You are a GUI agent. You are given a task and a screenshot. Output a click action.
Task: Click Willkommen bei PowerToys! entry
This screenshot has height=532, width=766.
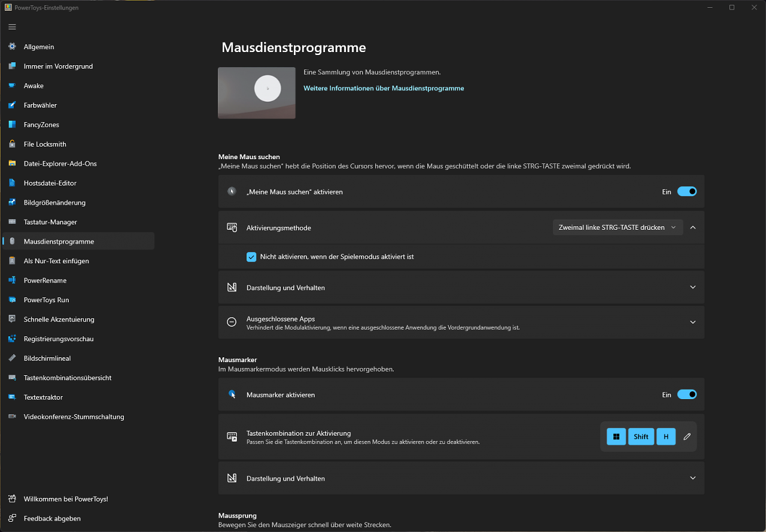point(78,498)
